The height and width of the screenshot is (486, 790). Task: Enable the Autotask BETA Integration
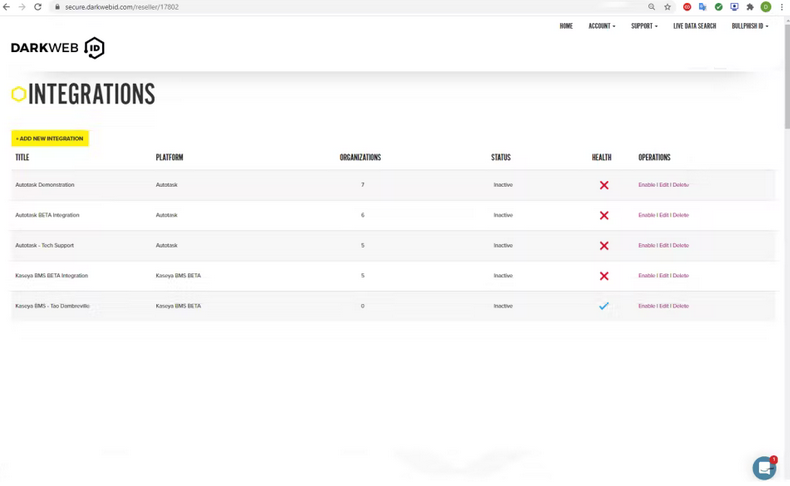[646, 215]
